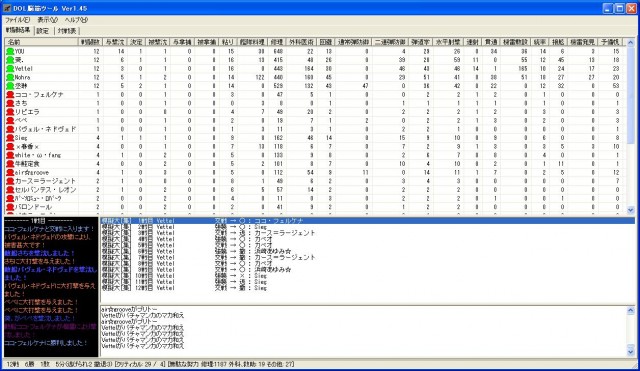The image size is (640, 371).
Task: Click the bottom log pane scroll-up arrow
Action: point(630,311)
